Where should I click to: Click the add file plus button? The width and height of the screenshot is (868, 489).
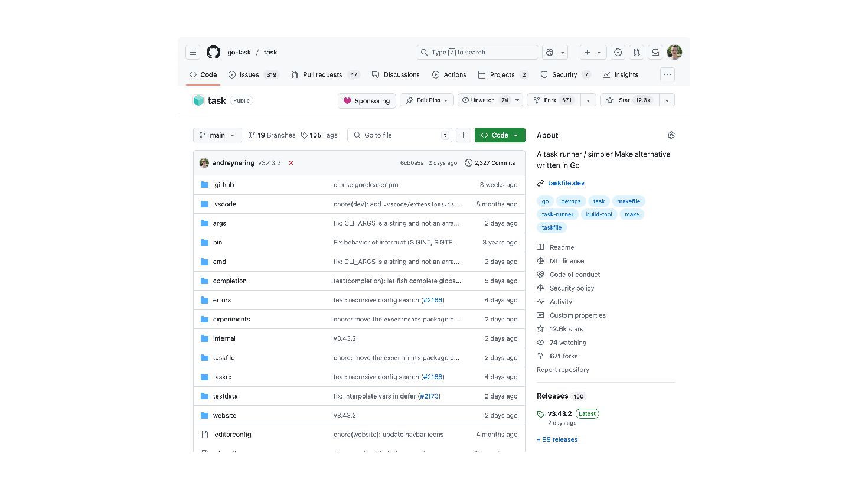tap(464, 135)
